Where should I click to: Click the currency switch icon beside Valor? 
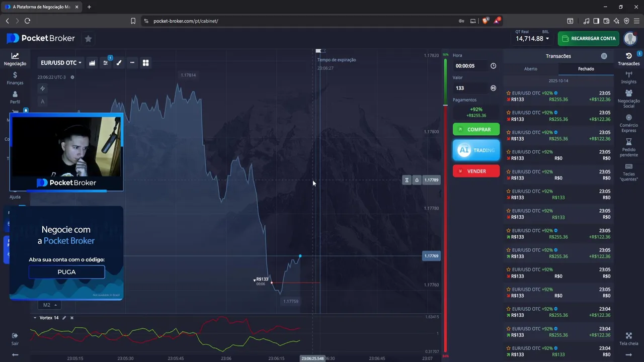point(493,88)
